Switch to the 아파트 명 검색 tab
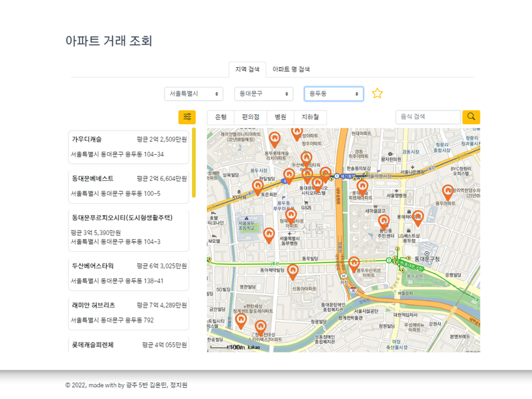This screenshot has height=399, width=532. click(290, 69)
